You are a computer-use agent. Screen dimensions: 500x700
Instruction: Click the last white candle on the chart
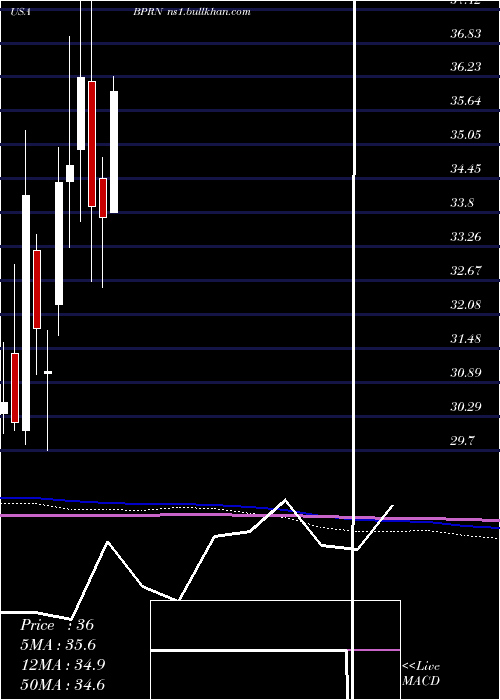(114, 152)
